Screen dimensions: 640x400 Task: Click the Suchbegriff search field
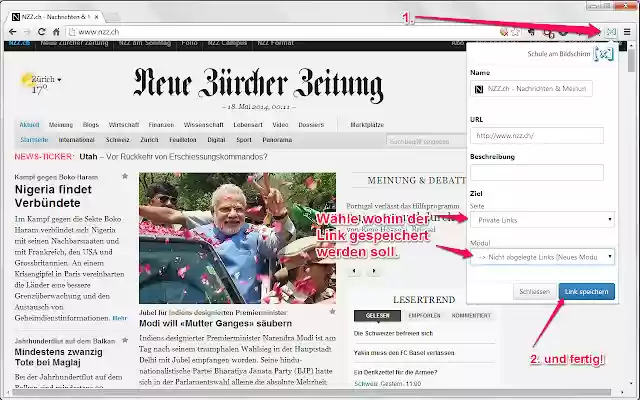click(x=426, y=141)
